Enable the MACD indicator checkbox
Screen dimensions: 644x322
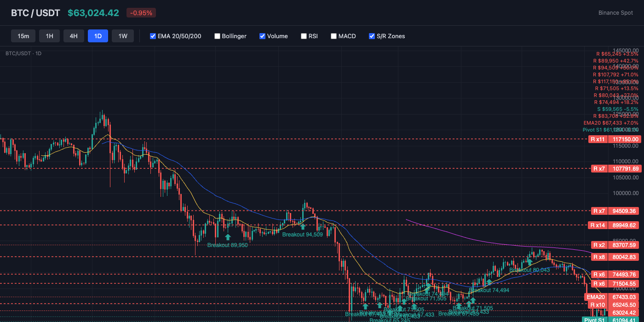click(x=333, y=36)
